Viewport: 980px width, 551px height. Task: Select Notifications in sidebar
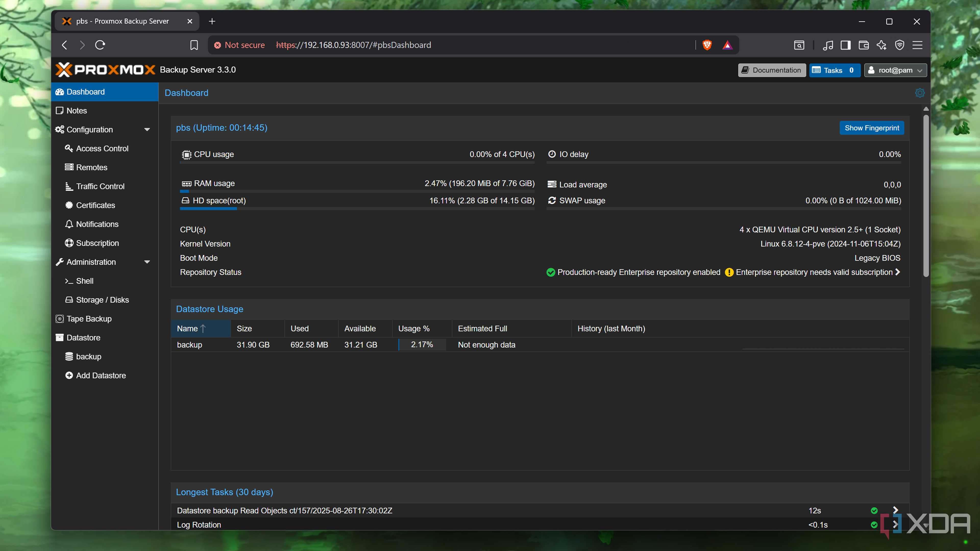click(105, 224)
